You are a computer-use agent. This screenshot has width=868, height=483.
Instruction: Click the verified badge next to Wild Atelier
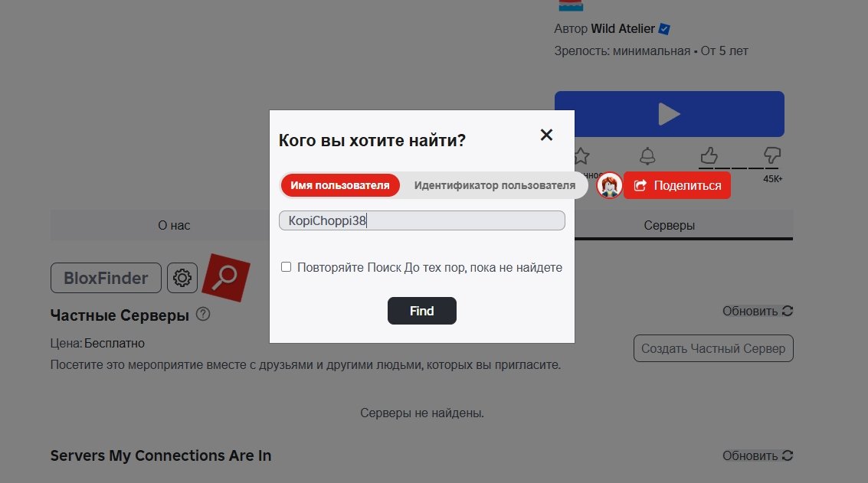click(x=664, y=29)
